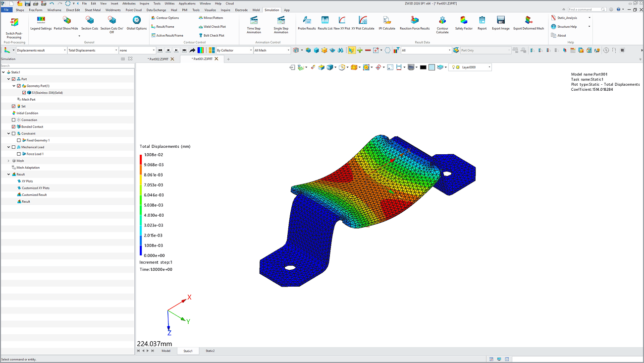Create a New XY Plot
This screenshot has height=363, width=644.
pyautogui.click(x=342, y=21)
